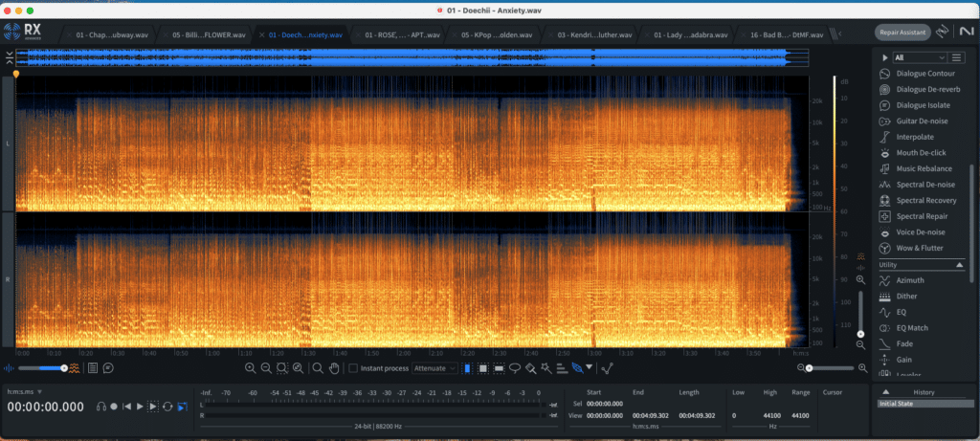
Task: Adjust the waveform/spectrogram opacity slider
Action: [x=42, y=368]
